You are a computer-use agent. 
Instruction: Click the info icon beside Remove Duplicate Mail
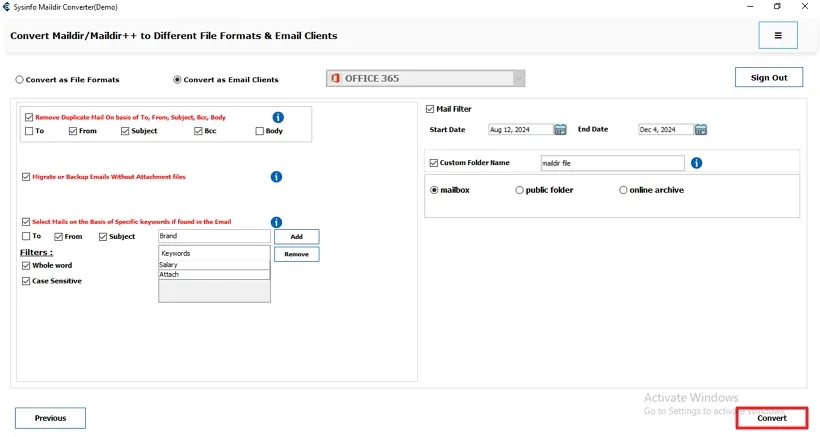pos(278,117)
